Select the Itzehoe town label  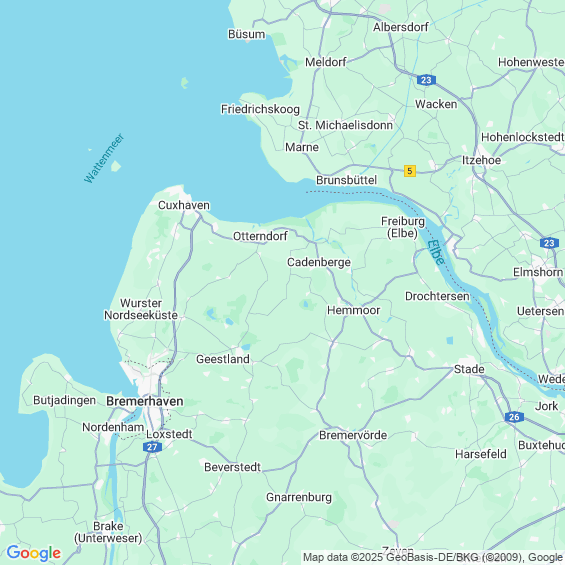[x=481, y=160]
